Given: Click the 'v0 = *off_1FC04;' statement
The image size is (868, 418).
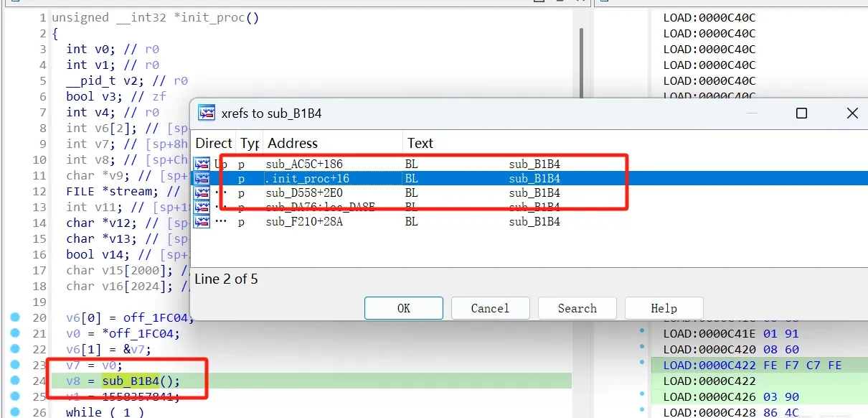Looking at the screenshot, I should 123,334.
